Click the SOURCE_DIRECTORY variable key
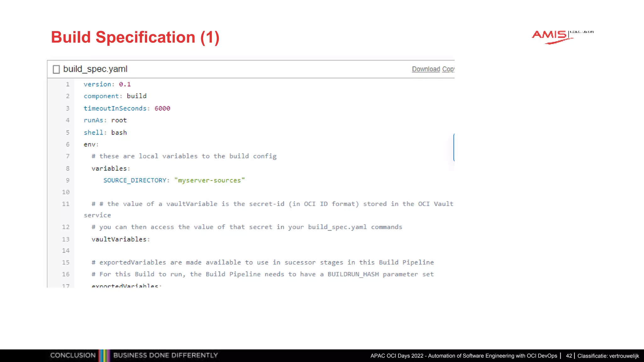The image size is (644, 362). click(135, 180)
